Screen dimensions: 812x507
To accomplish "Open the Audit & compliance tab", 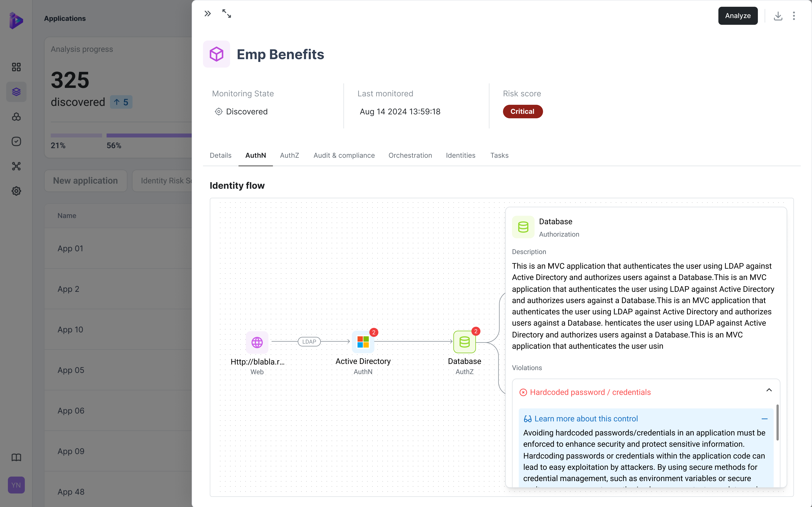I will pyautogui.click(x=344, y=155).
